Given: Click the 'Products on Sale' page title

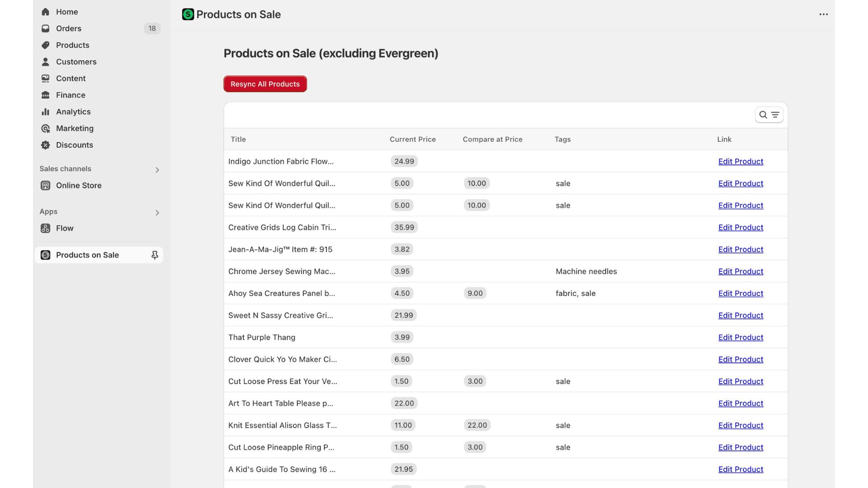Looking at the screenshot, I should (238, 14).
